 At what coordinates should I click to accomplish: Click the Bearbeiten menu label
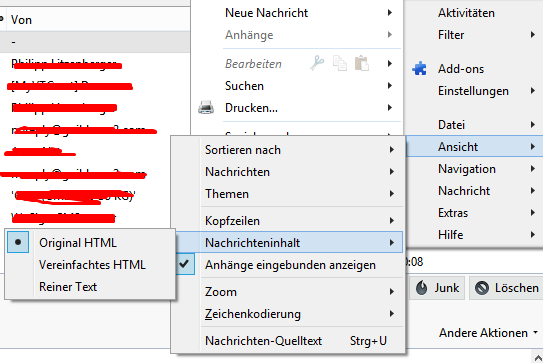tap(253, 64)
